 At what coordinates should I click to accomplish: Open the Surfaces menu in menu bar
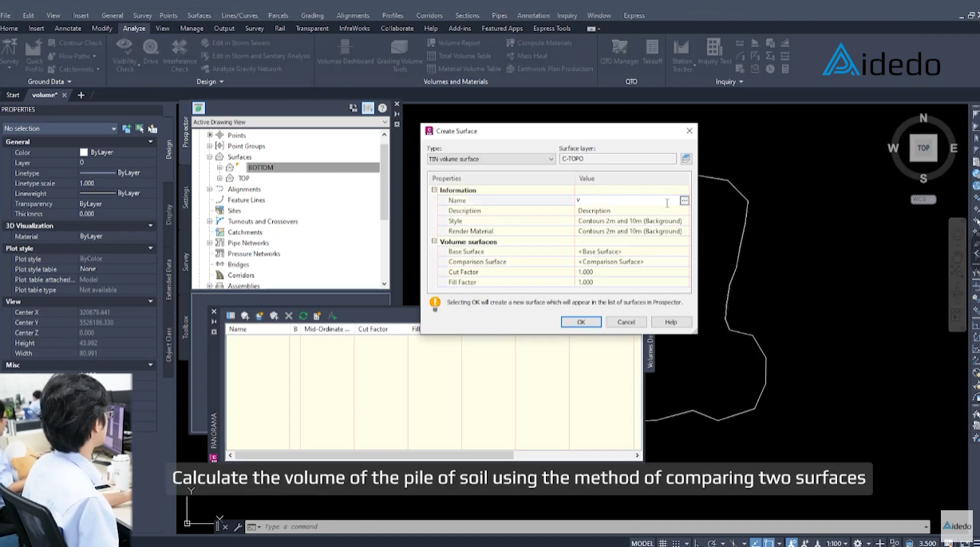point(199,15)
